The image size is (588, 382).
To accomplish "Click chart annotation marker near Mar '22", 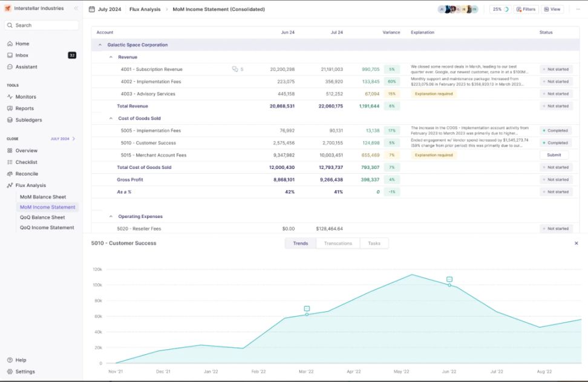I will [307, 309].
